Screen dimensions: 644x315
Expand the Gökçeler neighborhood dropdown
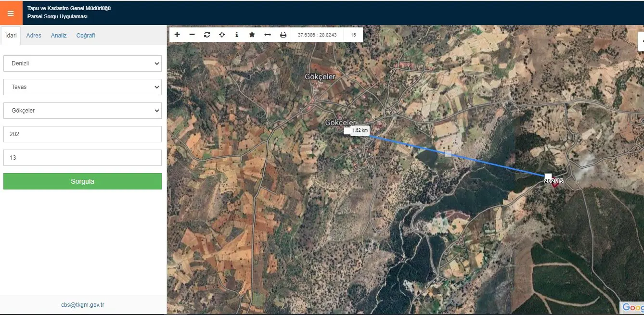click(82, 111)
